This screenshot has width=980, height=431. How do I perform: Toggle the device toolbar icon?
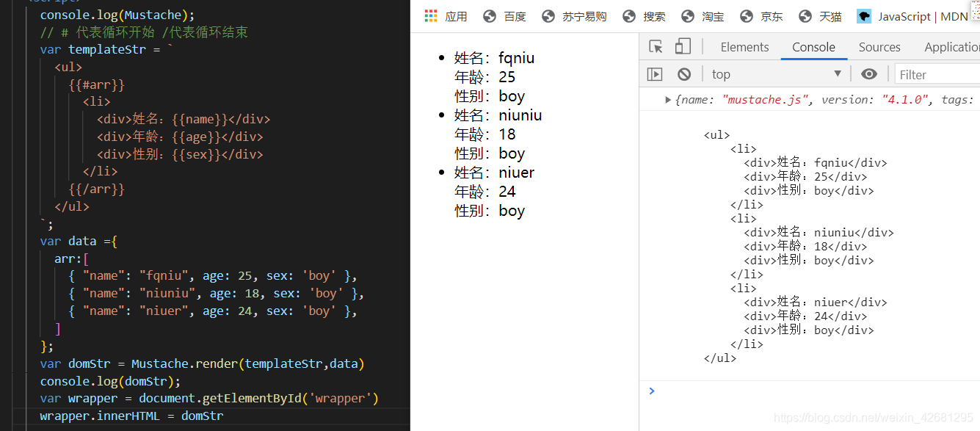pyautogui.click(x=683, y=47)
